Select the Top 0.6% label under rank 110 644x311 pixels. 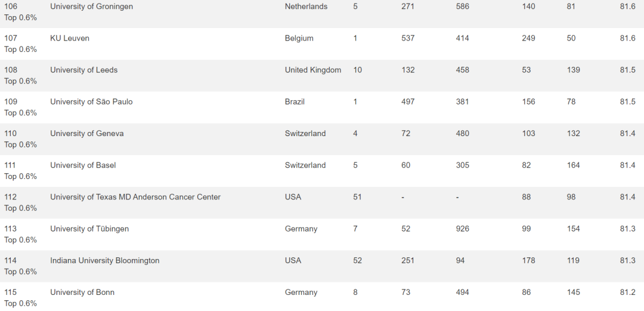click(20, 144)
